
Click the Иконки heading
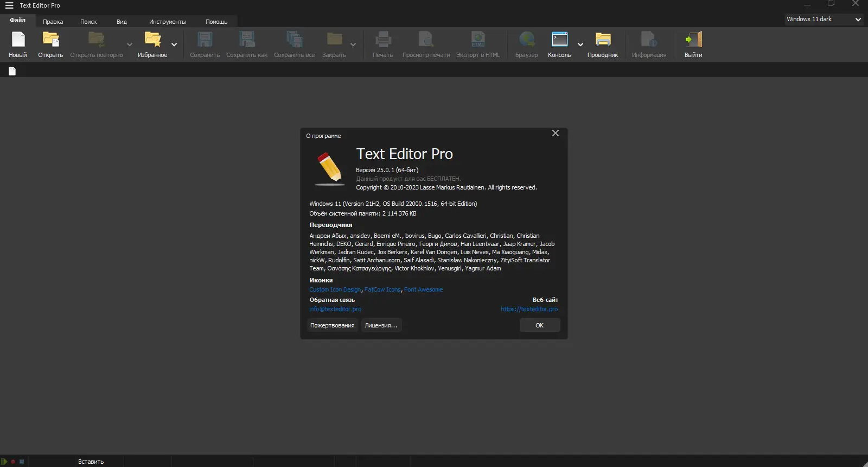click(321, 280)
